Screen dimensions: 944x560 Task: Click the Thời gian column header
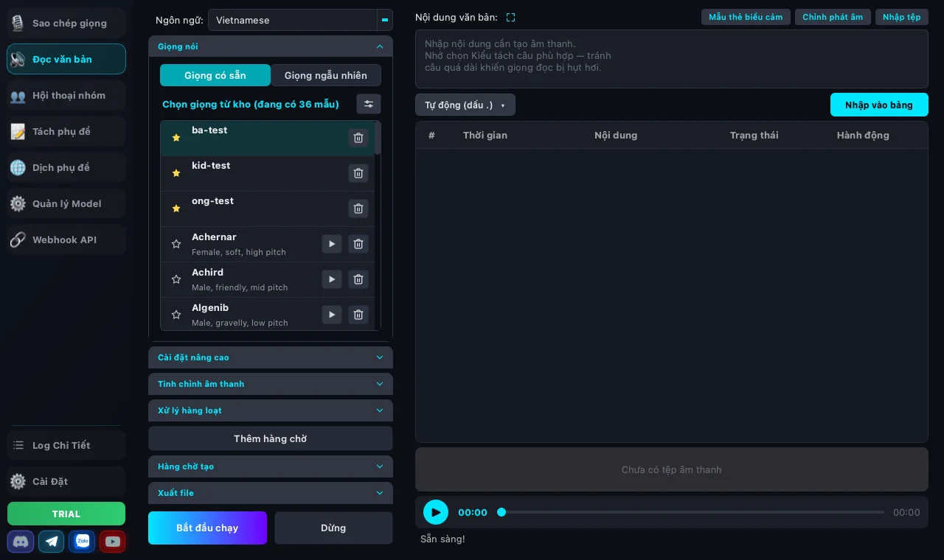pyautogui.click(x=485, y=135)
